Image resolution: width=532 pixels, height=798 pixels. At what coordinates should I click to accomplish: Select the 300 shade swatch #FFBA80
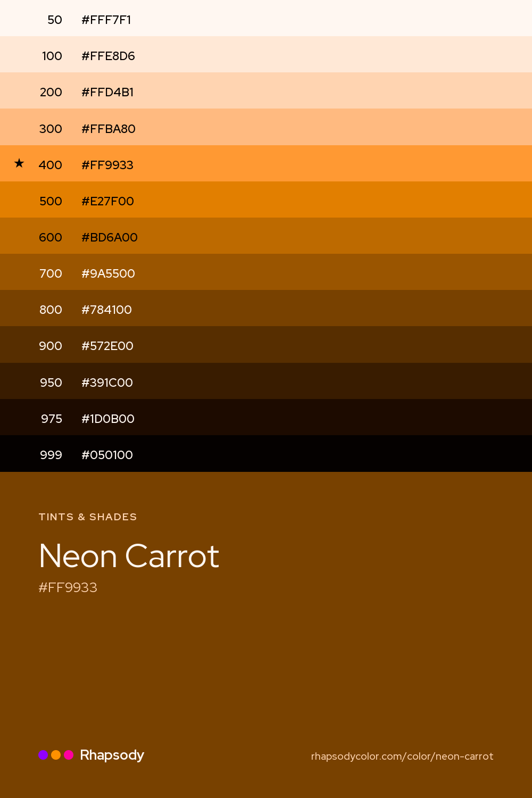(266, 127)
